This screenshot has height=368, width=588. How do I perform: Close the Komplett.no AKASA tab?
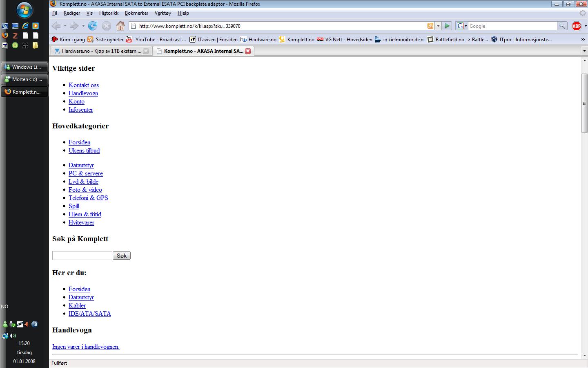247,51
